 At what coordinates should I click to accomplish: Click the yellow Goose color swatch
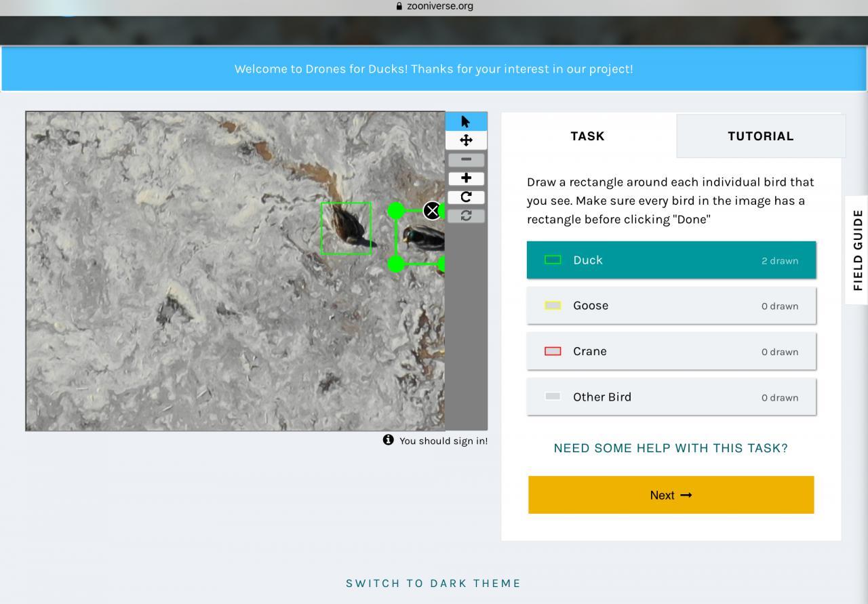[553, 306]
